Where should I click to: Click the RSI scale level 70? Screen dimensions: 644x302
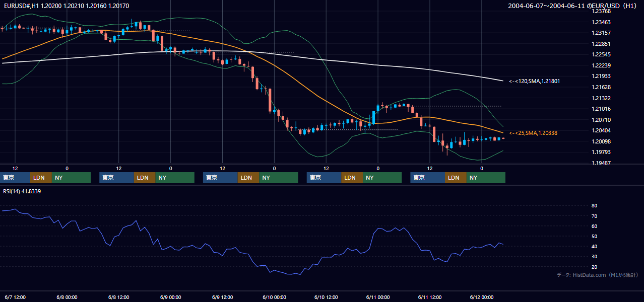click(595, 216)
